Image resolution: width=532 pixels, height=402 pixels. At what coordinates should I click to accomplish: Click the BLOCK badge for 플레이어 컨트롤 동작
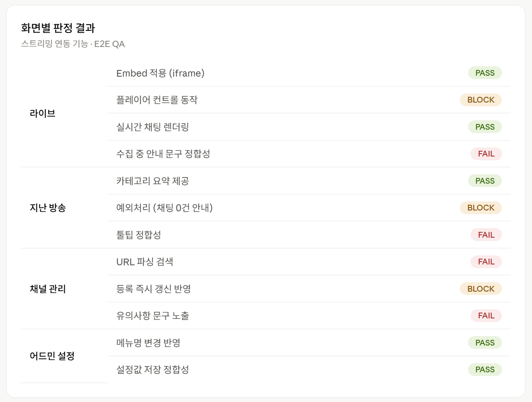point(480,100)
